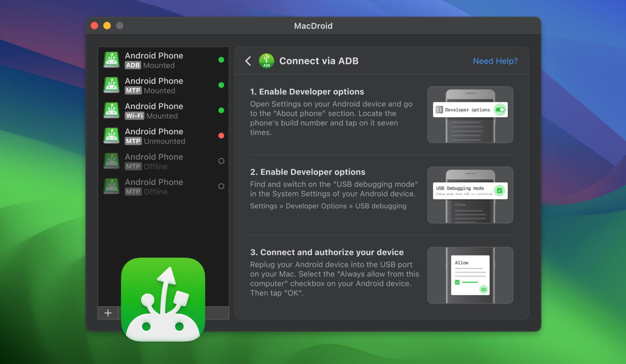
Task: Select the first offline Android Phone icon
Action: (x=111, y=161)
